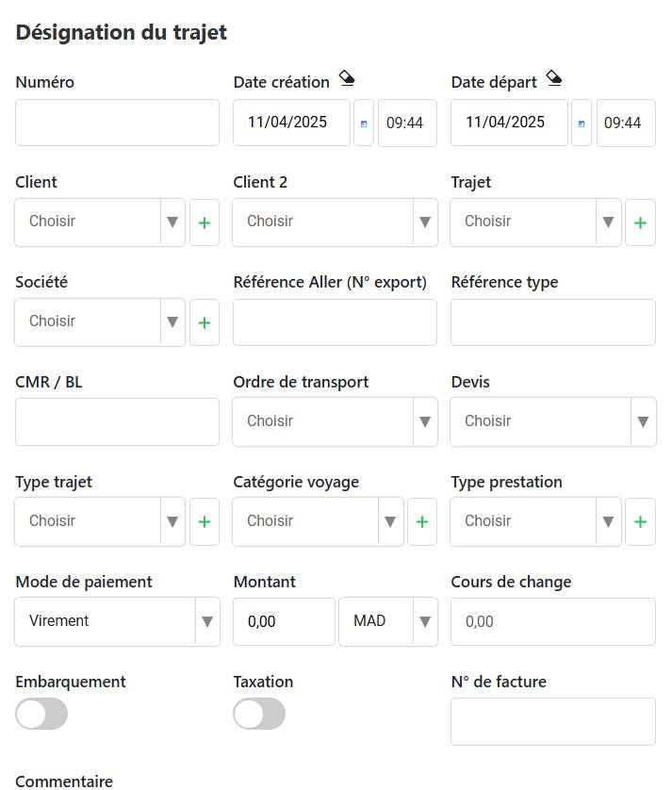Clear Date création with the eraser icon
672x790 pixels.
347,78
